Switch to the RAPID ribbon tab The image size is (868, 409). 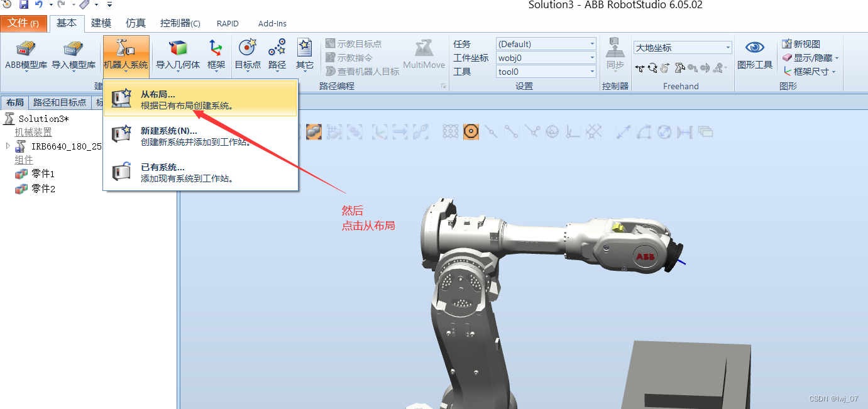click(x=228, y=23)
